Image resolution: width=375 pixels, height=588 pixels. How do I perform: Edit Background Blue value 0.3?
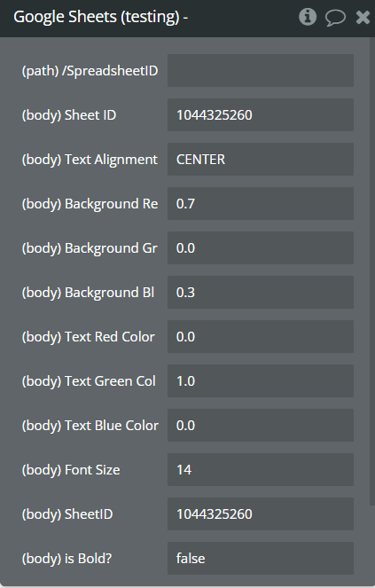pos(261,292)
